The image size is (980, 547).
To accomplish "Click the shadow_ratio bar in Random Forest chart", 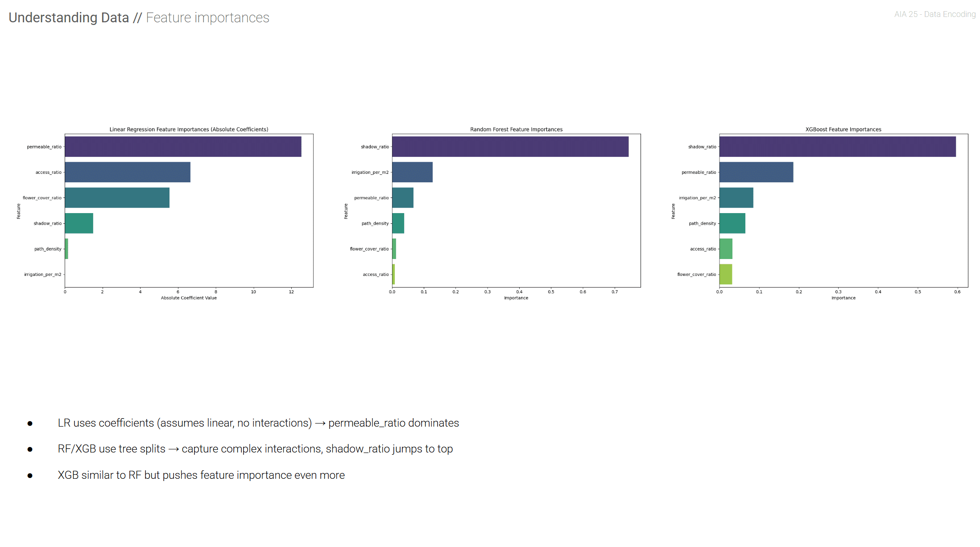I will coord(510,147).
